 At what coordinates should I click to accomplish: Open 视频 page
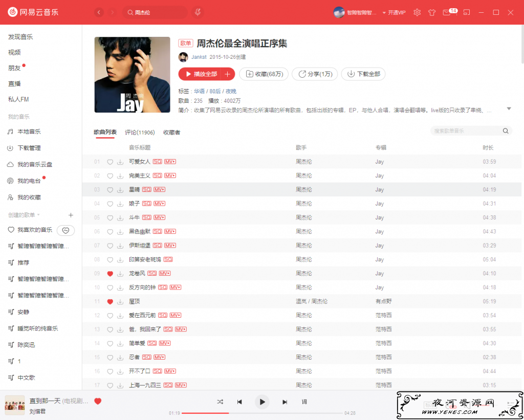(x=14, y=53)
